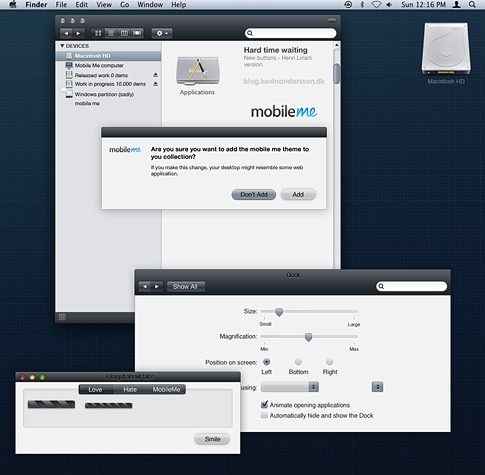Open Spotlight search in menu bar
Screen dimensions: 485x475
point(472,5)
